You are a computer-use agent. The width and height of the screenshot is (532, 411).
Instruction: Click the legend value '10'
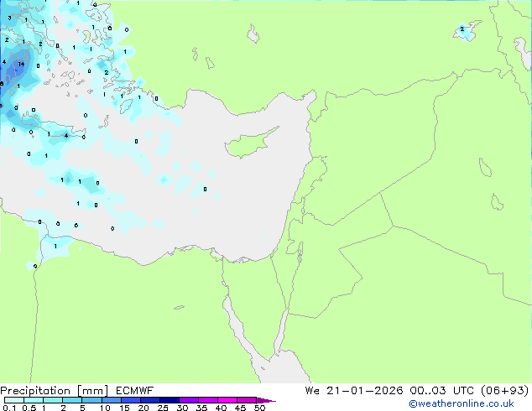[x=105, y=408]
